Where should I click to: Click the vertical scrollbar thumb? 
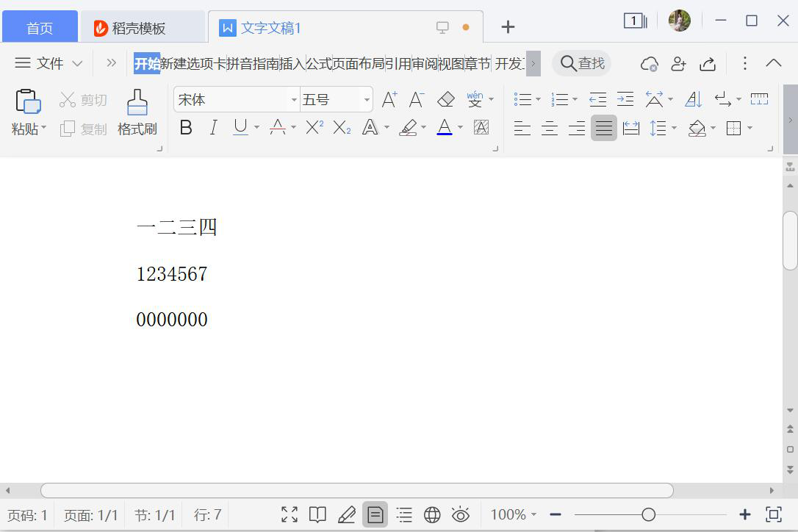pos(791,240)
